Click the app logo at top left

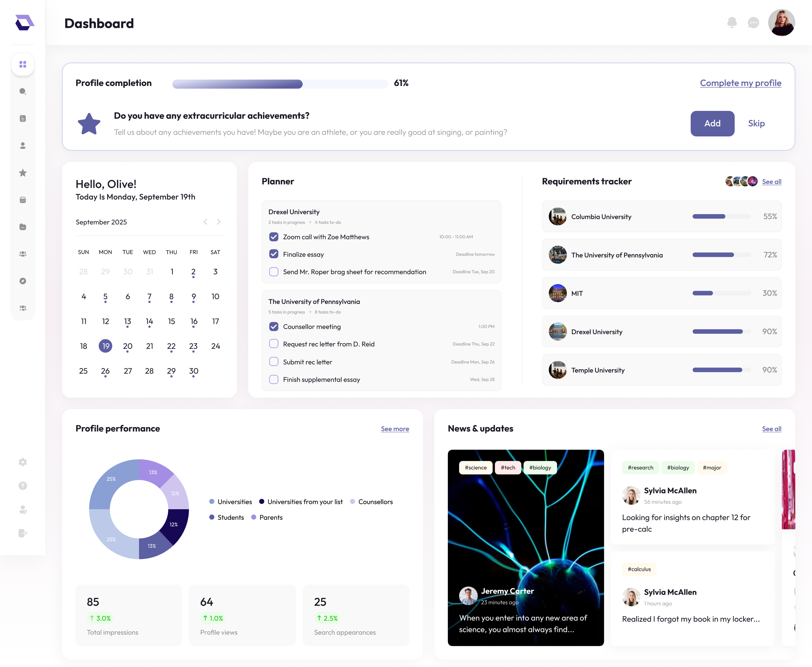click(x=24, y=23)
